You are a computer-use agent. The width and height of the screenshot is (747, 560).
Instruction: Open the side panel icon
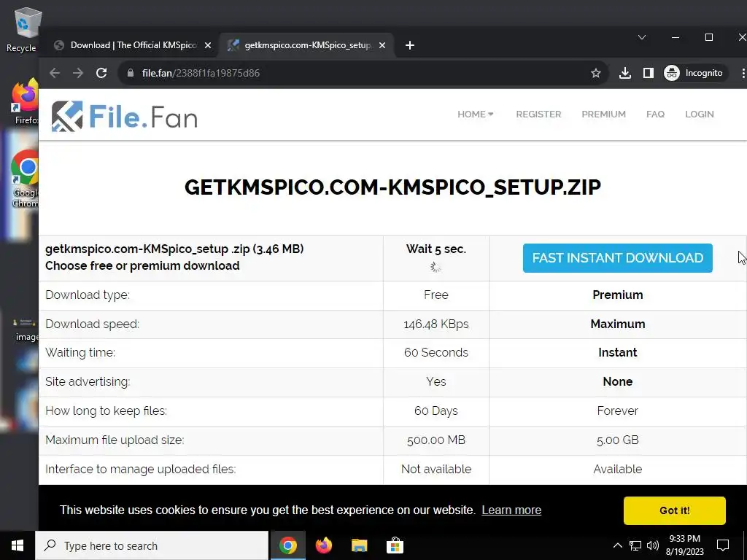(x=648, y=73)
